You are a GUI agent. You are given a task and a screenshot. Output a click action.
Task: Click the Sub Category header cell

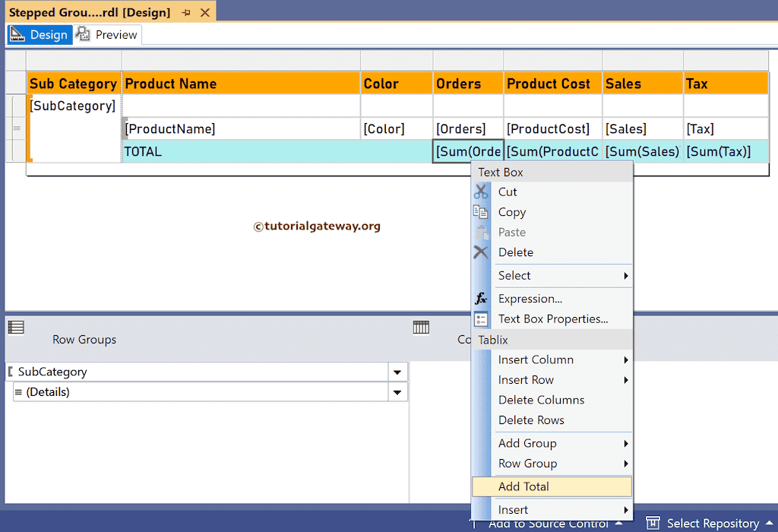click(74, 84)
